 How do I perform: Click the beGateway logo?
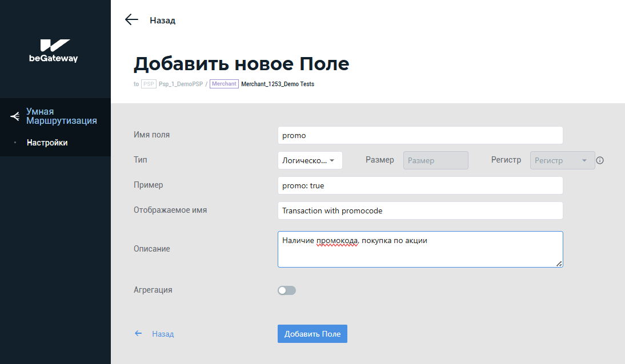pyautogui.click(x=54, y=51)
